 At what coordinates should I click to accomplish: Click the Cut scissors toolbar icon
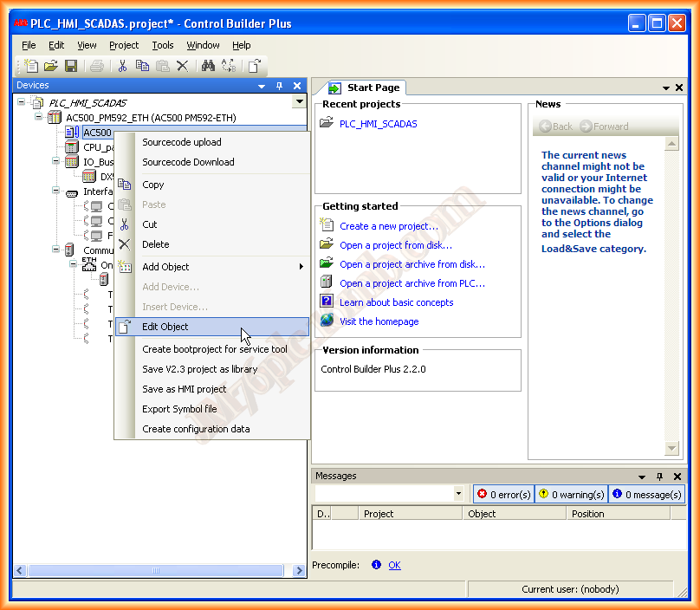[x=122, y=66]
